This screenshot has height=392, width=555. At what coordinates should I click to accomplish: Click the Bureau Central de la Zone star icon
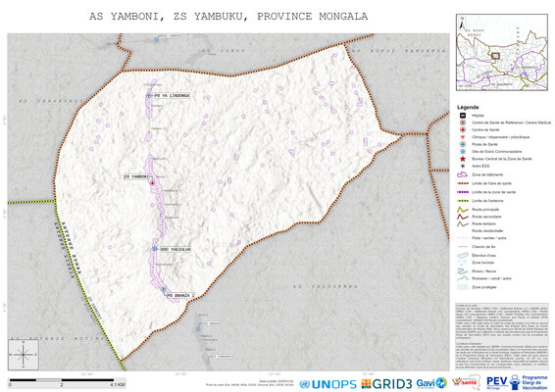click(462, 159)
